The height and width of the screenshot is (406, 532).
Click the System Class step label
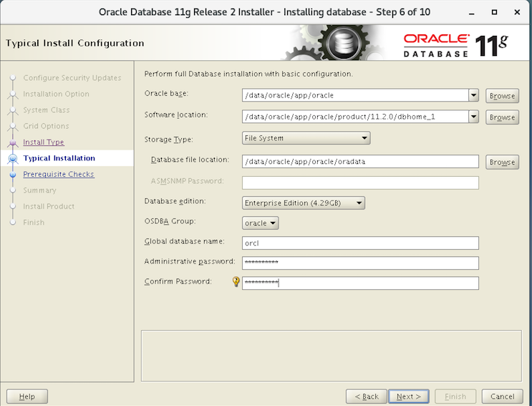(x=47, y=110)
